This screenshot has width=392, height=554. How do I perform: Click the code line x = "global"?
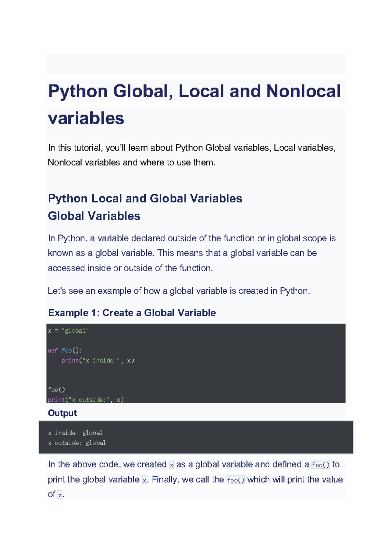68,331
